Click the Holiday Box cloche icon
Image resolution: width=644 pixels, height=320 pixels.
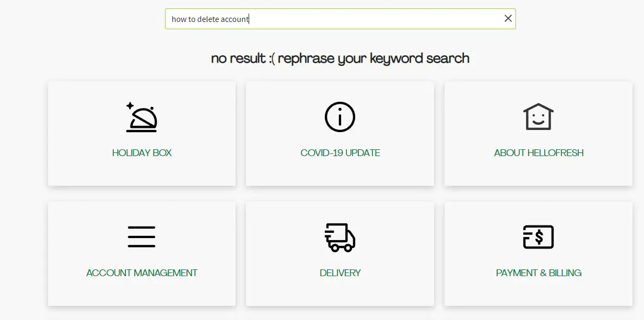tap(142, 117)
